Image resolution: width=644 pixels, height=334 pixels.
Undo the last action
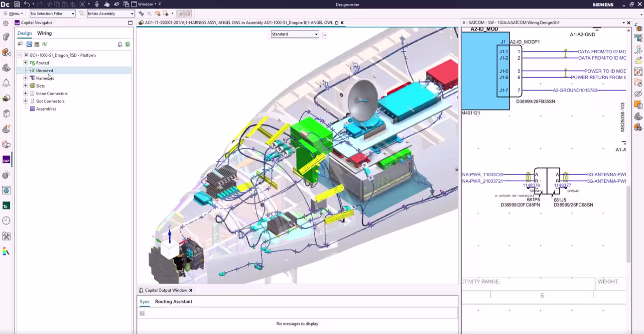[x=27, y=4]
